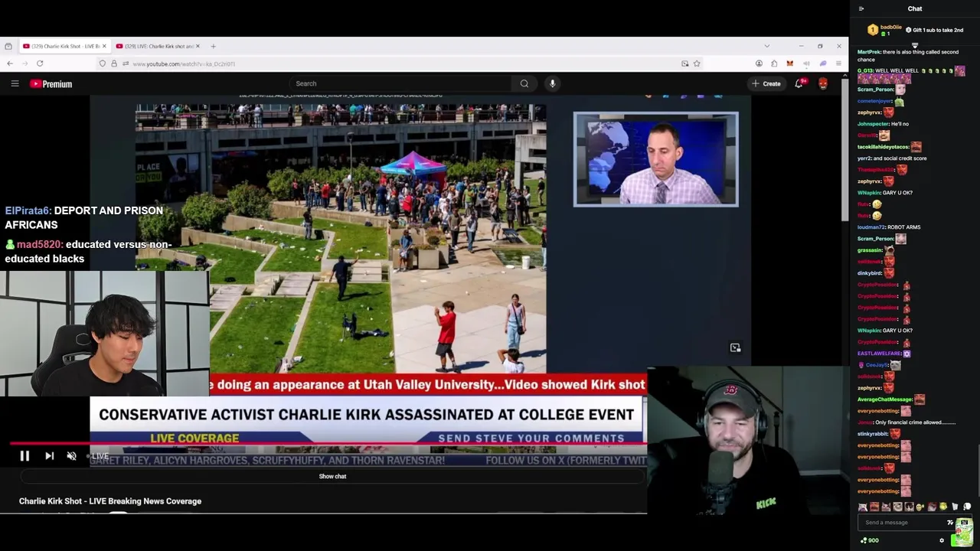Click the YouTube search magnifier button
Viewport: 980px width, 551px height.
pos(524,83)
